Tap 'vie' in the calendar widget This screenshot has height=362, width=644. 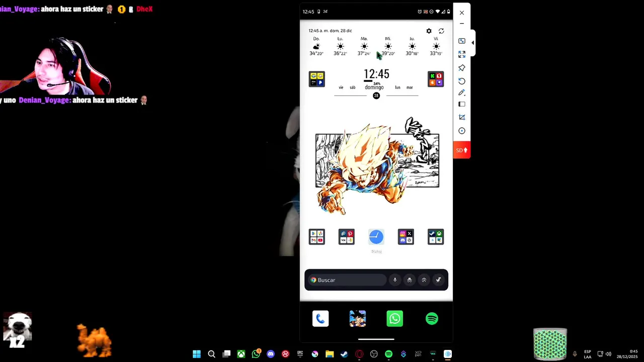pyautogui.click(x=341, y=87)
